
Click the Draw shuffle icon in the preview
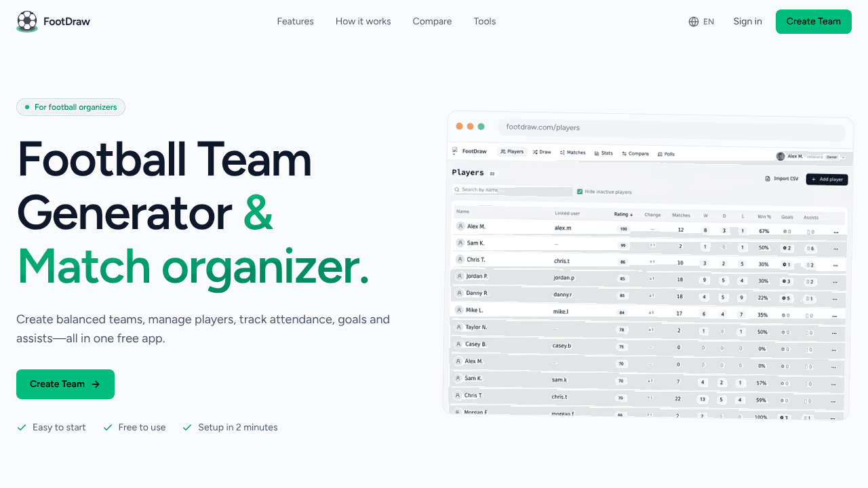point(535,152)
